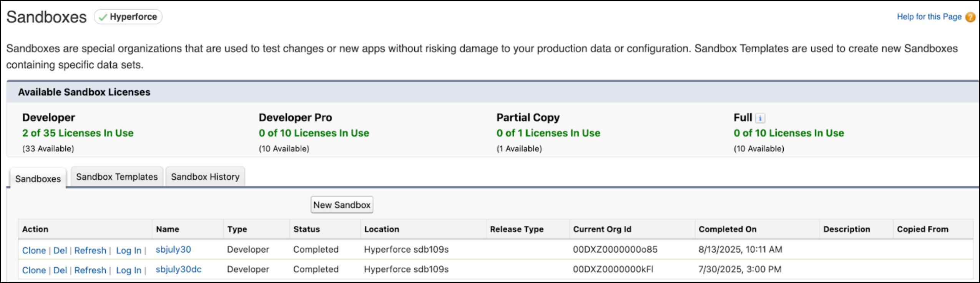Open the sbjuly30dc sandbox name link
The width and height of the screenshot is (980, 283).
(179, 270)
